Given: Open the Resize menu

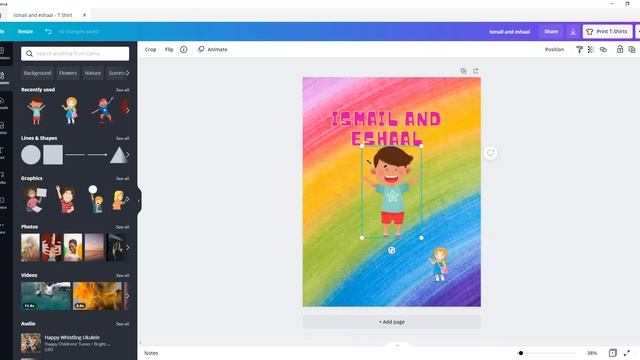Looking at the screenshot, I should tap(25, 31).
